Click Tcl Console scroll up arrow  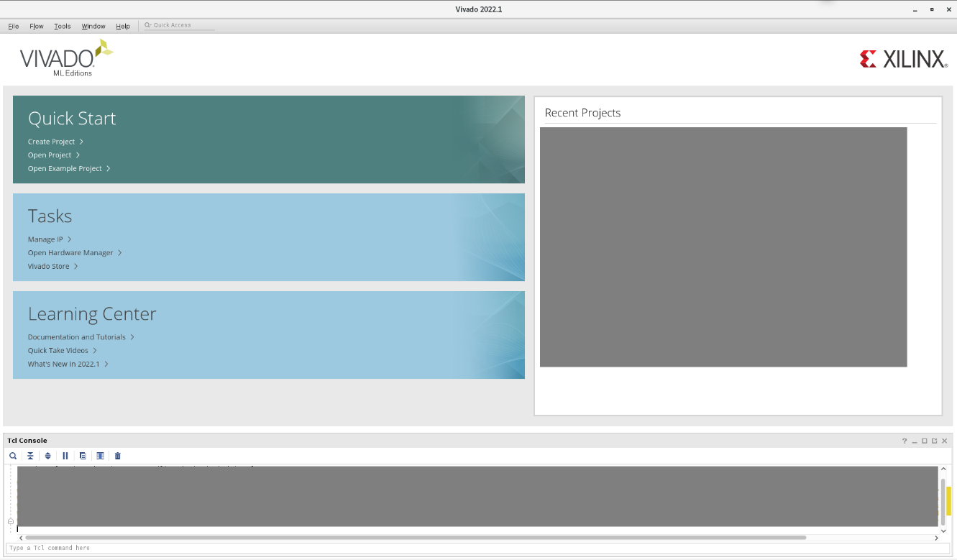943,469
